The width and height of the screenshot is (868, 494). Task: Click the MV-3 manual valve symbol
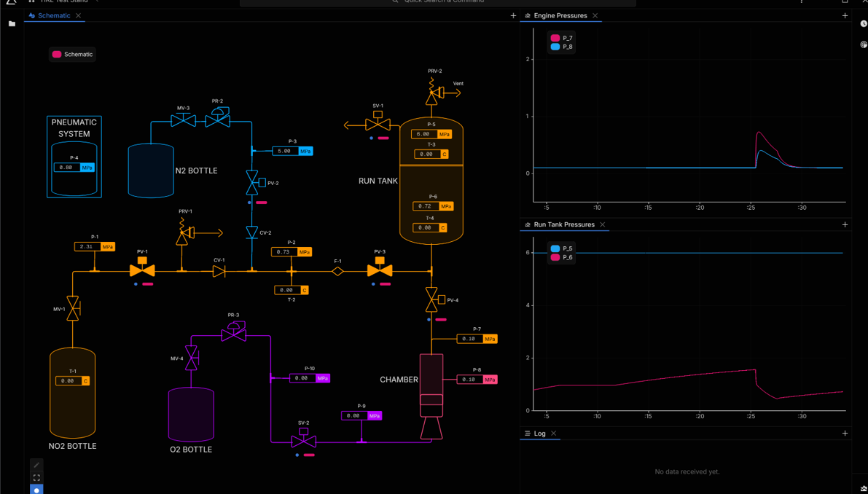coord(183,119)
